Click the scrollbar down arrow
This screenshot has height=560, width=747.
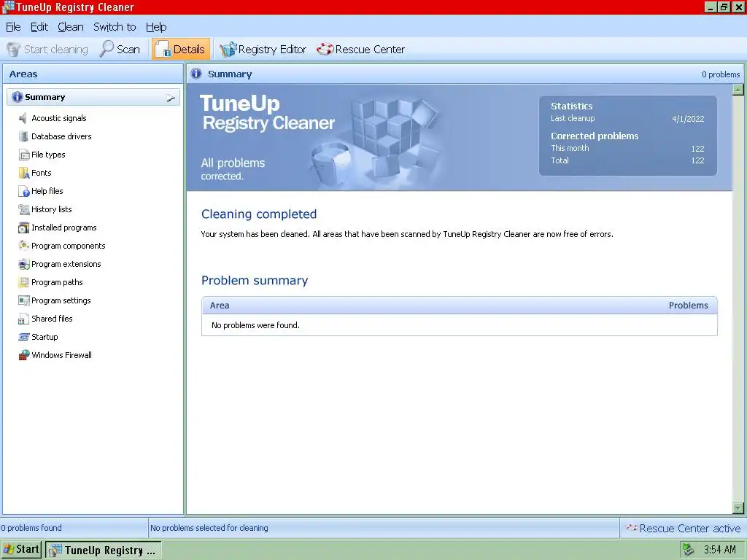(738, 508)
